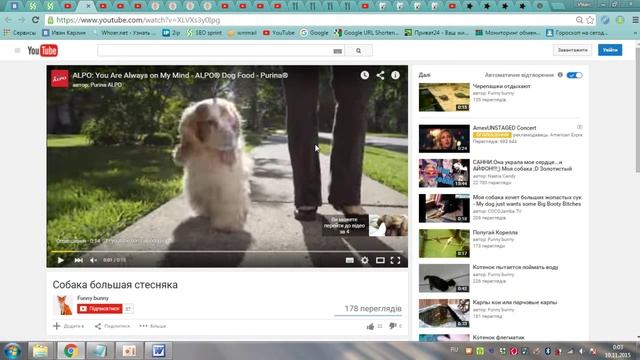Open the Google bookmark in bookmarks bar
This screenshot has height=360, width=640.
[x=314, y=33]
